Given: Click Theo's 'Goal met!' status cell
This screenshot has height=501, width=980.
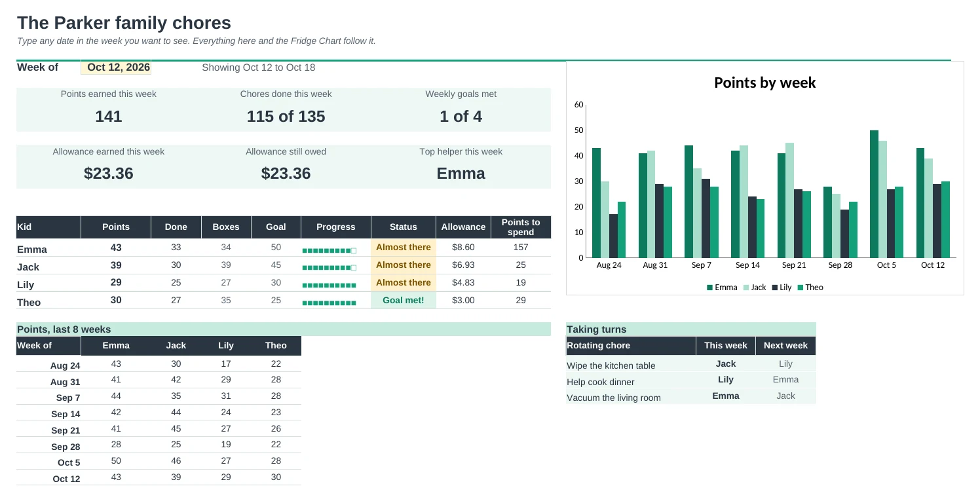Looking at the screenshot, I should (x=404, y=301).
